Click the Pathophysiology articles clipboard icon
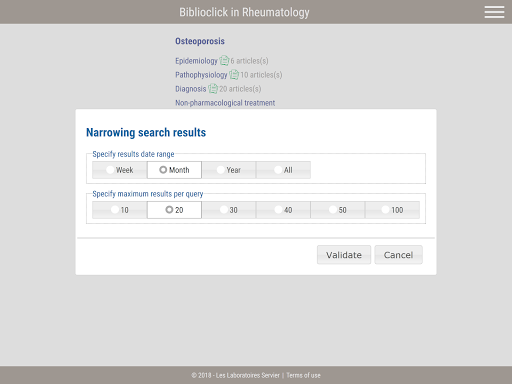Viewport: 512px width, 384px height. click(234, 74)
